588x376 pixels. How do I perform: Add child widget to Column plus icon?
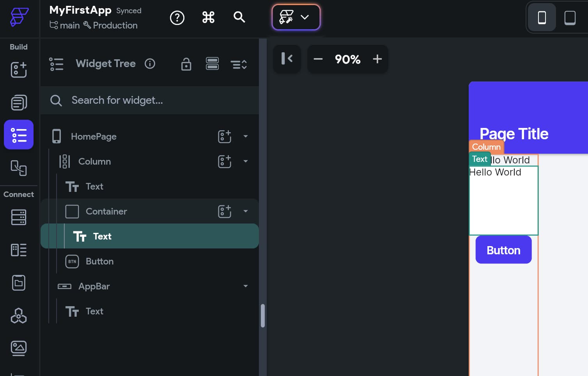(x=225, y=161)
